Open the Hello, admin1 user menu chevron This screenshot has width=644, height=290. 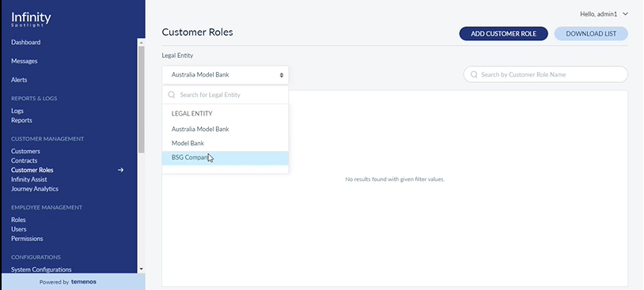pos(625,14)
